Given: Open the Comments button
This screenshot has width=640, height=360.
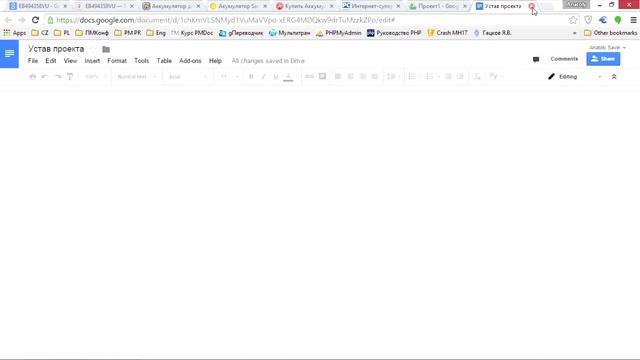Looking at the screenshot, I should coord(564,59).
